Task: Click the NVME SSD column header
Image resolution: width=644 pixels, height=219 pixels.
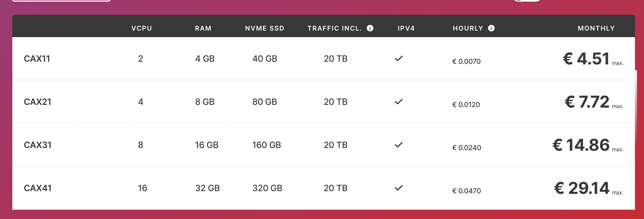Action: (x=265, y=28)
